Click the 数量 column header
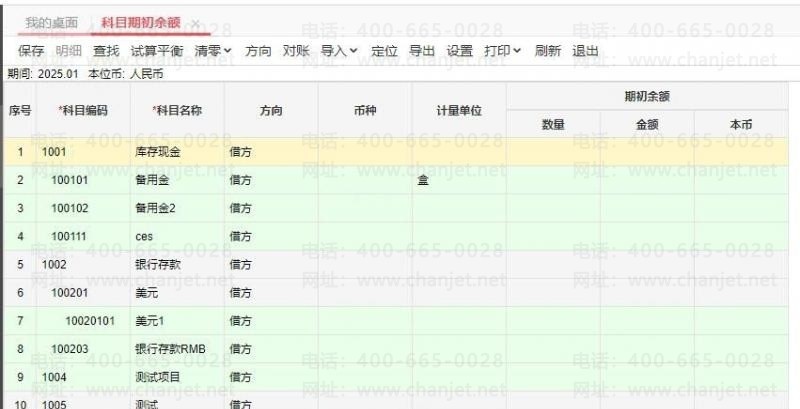This screenshot has height=409, width=800. (x=553, y=124)
